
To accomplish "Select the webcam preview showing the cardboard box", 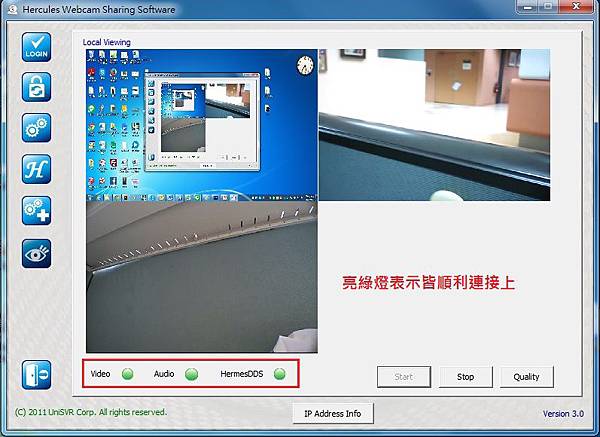I will 434,125.
